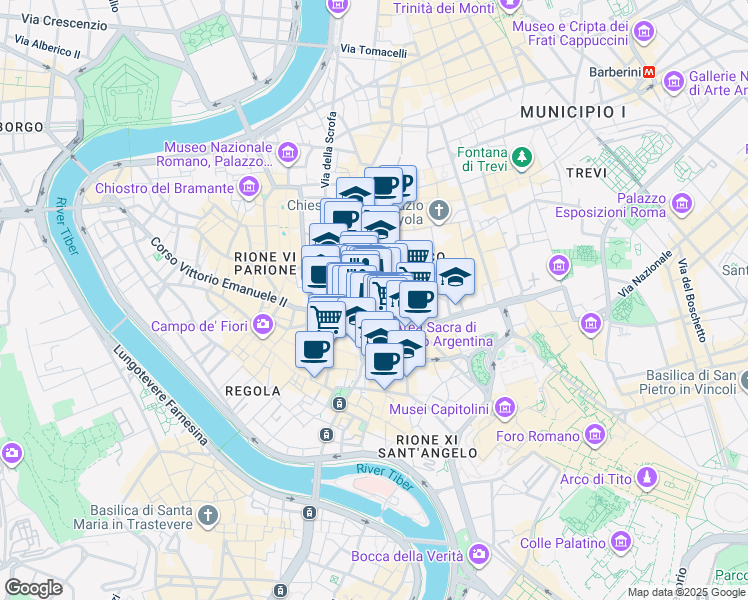Open the Map data ©2025 Google attribution
748x600 pixels.
click(x=686, y=593)
